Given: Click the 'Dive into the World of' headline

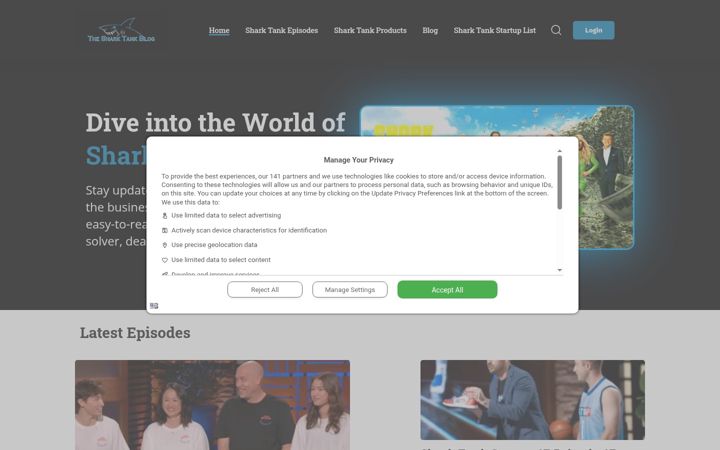Looking at the screenshot, I should click(215, 123).
